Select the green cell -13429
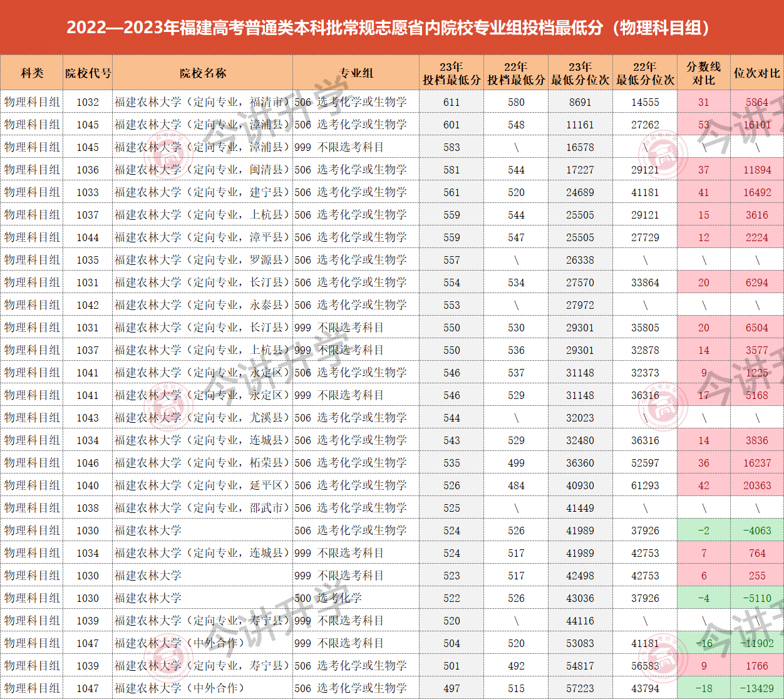Viewport: 784px width, 699px height. (x=757, y=688)
